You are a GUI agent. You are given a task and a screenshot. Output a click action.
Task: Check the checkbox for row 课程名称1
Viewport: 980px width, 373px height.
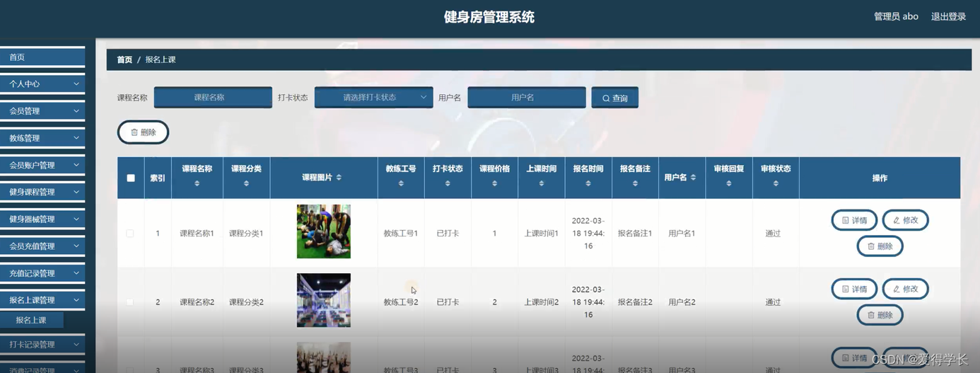point(130,233)
